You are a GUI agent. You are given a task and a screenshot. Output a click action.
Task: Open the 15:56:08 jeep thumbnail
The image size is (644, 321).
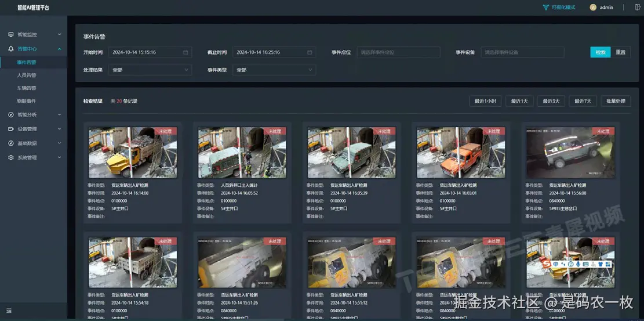coord(570,152)
